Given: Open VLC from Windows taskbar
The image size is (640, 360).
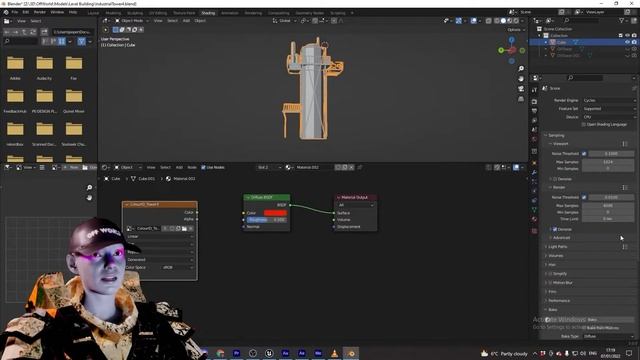Looking at the screenshot, I should (334, 353).
